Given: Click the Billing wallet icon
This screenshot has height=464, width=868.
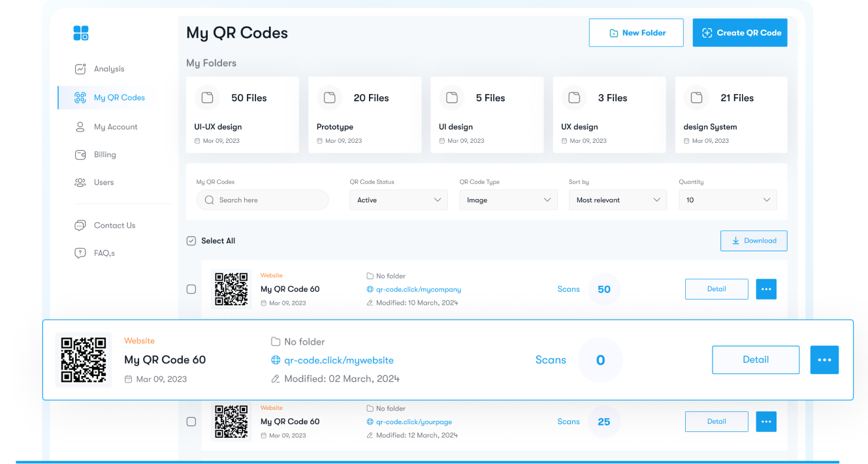Looking at the screenshot, I should pos(80,155).
